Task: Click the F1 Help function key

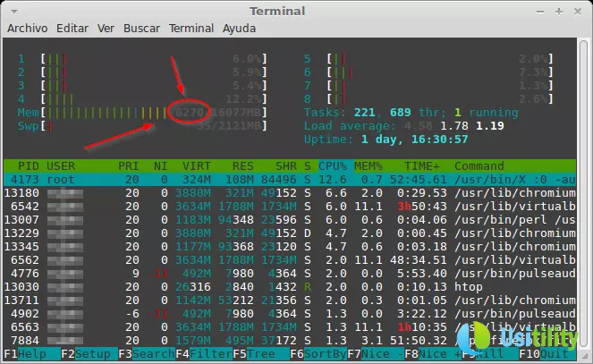Action: pos(25,355)
